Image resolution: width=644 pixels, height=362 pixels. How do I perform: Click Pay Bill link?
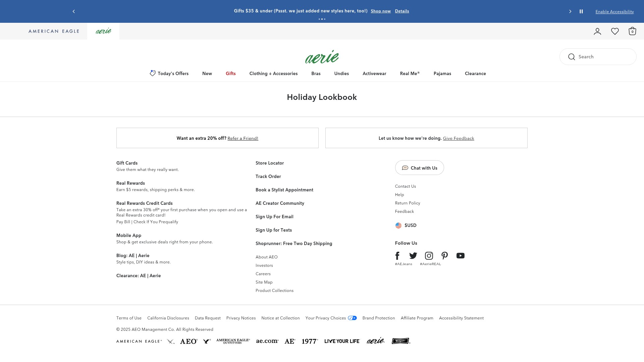[x=123, y=222]
